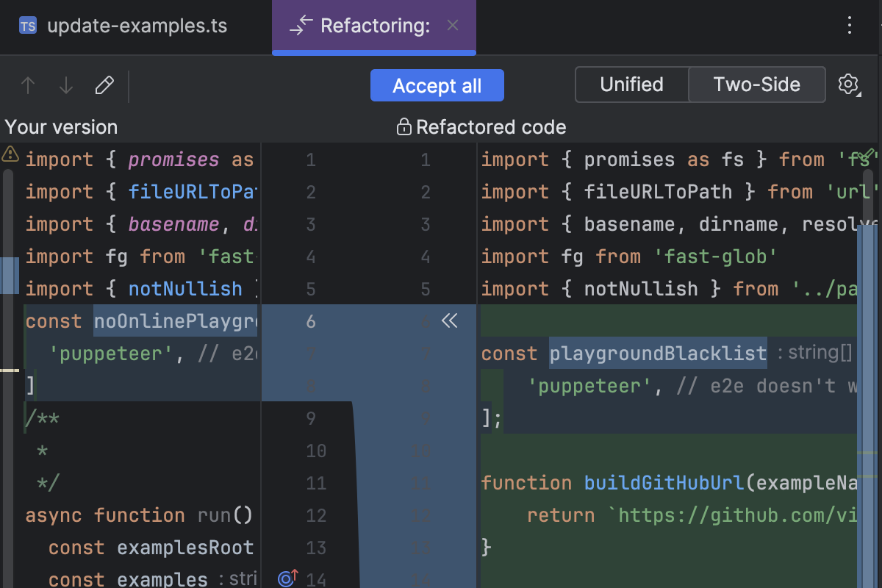Close the Refactoring tab
The width and height of the screenshot is (882, 588).
pyautogui.click(x=453, y=26)
